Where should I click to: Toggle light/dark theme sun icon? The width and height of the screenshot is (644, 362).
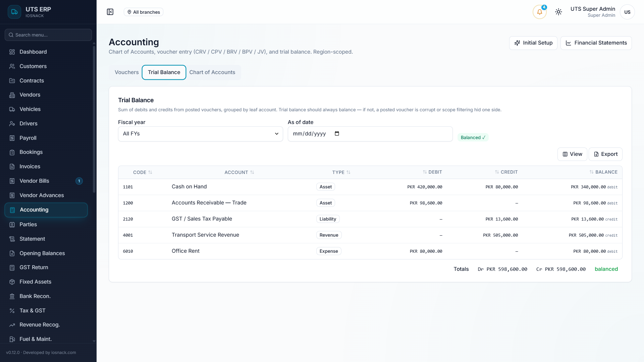[x=558, y=12]
